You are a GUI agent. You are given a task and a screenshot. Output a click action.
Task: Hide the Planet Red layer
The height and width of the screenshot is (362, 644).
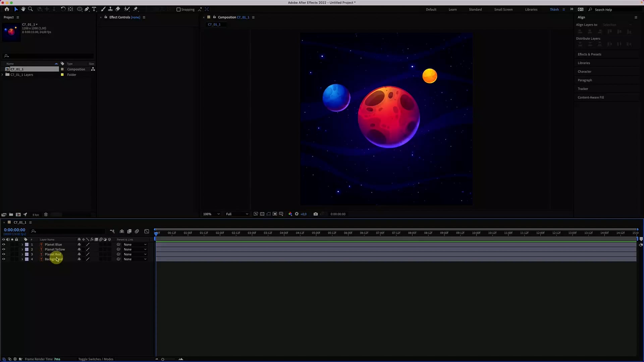pyautogui.click(x=4, y=254)
